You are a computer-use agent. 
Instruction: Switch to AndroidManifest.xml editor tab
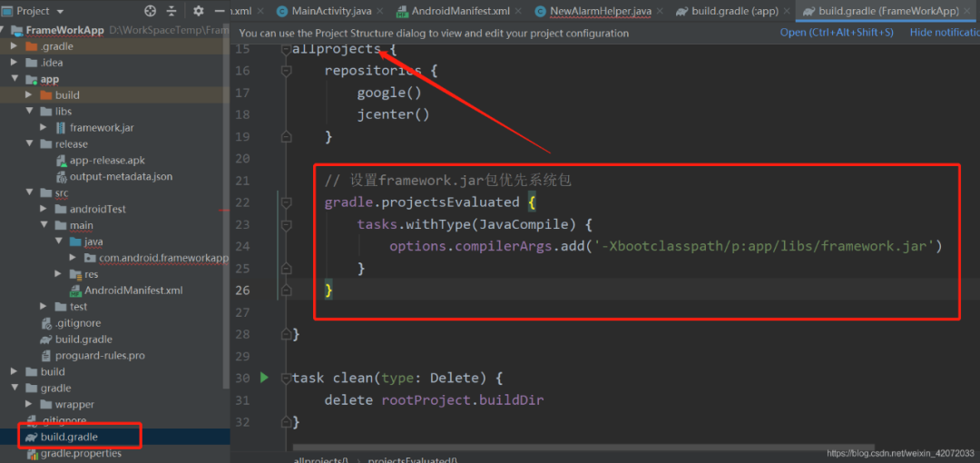(x=461, y=11)
